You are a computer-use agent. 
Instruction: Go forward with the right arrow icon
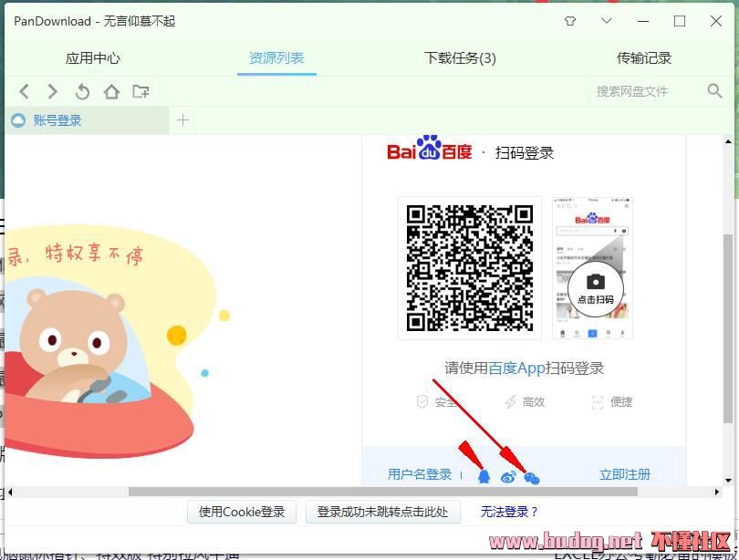pos(53,91)
